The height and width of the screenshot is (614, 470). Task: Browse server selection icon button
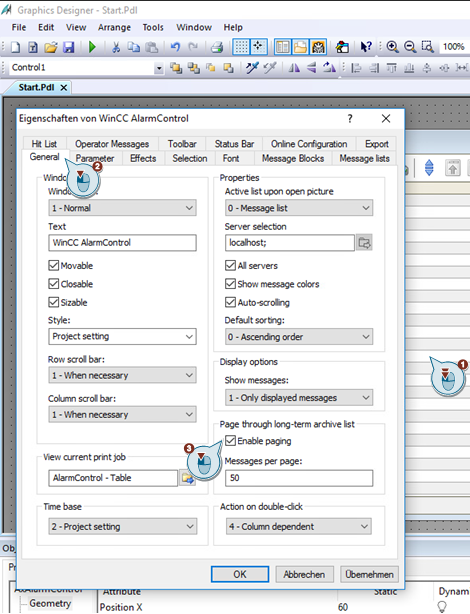pos(364,243)
